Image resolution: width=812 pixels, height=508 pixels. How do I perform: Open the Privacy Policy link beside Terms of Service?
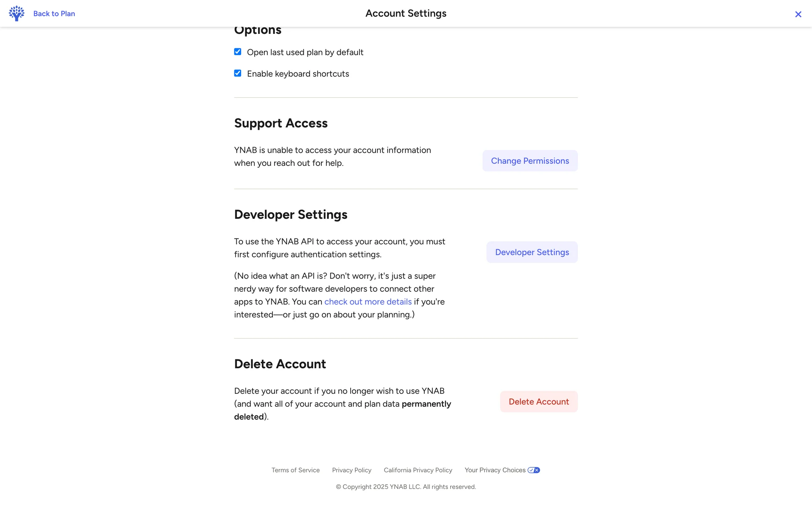[x=351, y=470]
